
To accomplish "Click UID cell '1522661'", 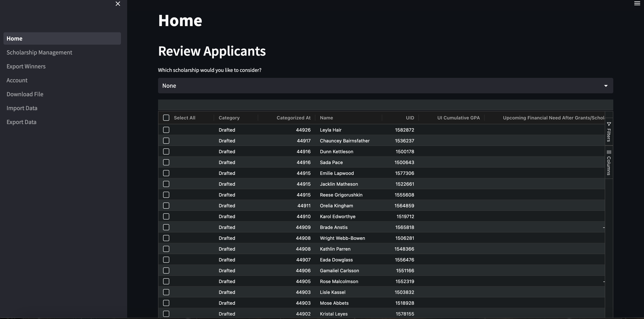I will click(405, 184).
